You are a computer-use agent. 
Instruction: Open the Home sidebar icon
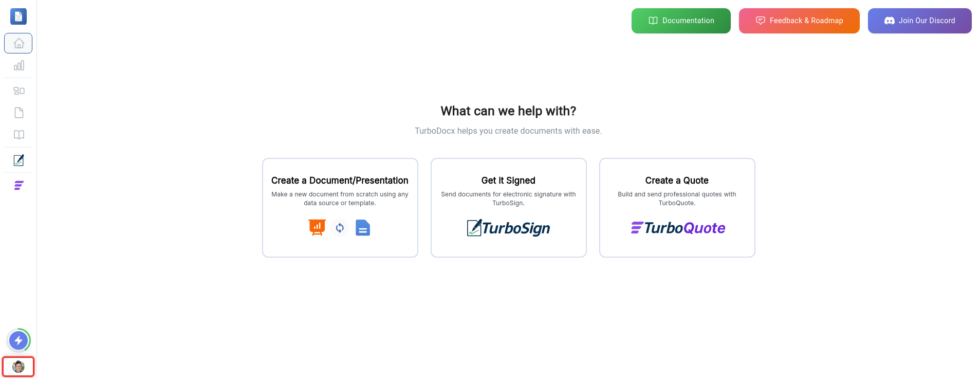(19, 43)
